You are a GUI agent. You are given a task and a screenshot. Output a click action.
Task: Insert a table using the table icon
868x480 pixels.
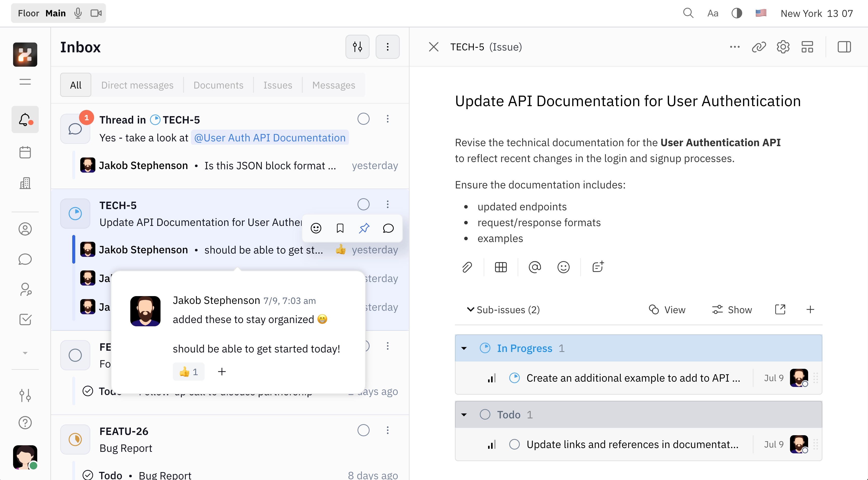tap(501, 267)
